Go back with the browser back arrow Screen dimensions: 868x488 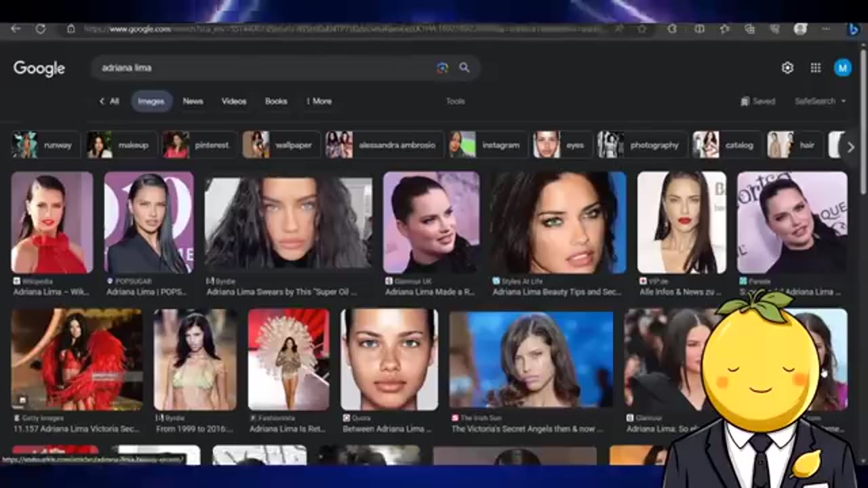16,29
